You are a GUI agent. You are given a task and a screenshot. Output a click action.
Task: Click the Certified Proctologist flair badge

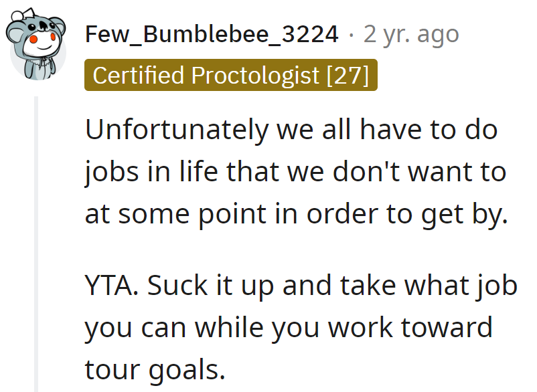coord(231,76)
